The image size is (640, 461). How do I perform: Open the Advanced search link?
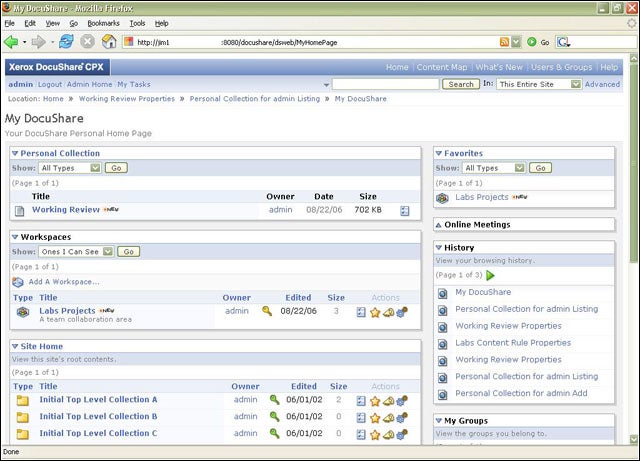[x=602, y=84]
